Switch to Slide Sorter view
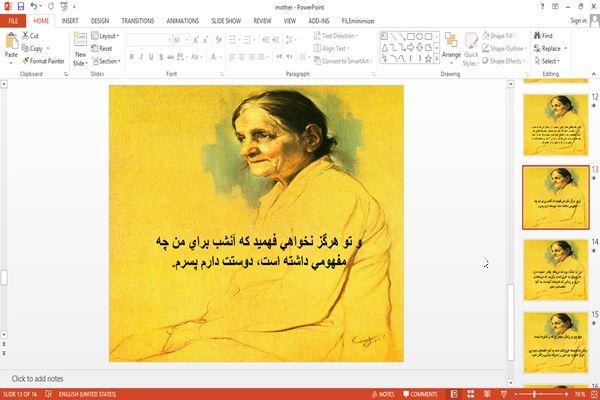Image resolution: width=600 pixels, height=400 pixels. tap(470, 394)
